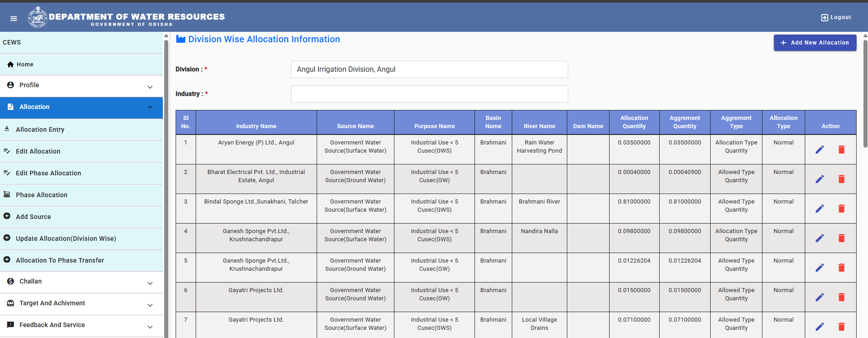Open Allocation To Phase Transfer item

pyautogui.click(x=81, y=260)
